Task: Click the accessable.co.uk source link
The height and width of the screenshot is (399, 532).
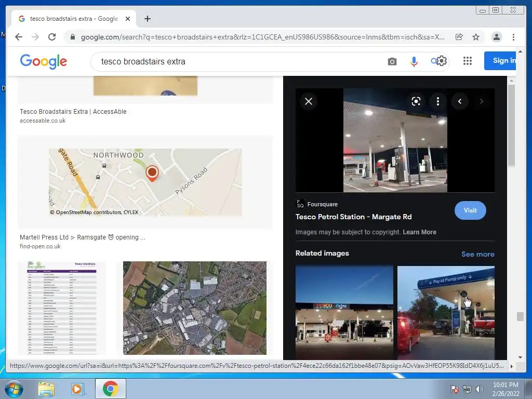Action: [43, 121]
